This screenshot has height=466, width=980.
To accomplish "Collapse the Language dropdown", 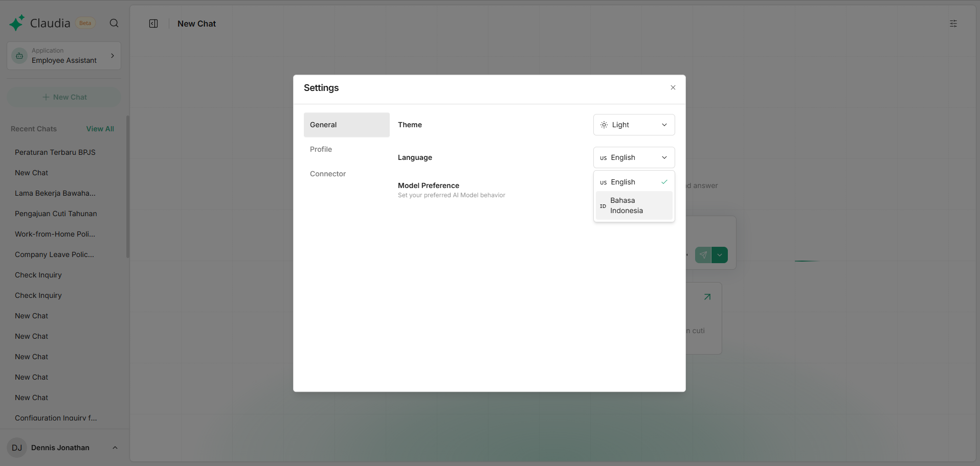I will pyautogui.click(x=633, y=157).
